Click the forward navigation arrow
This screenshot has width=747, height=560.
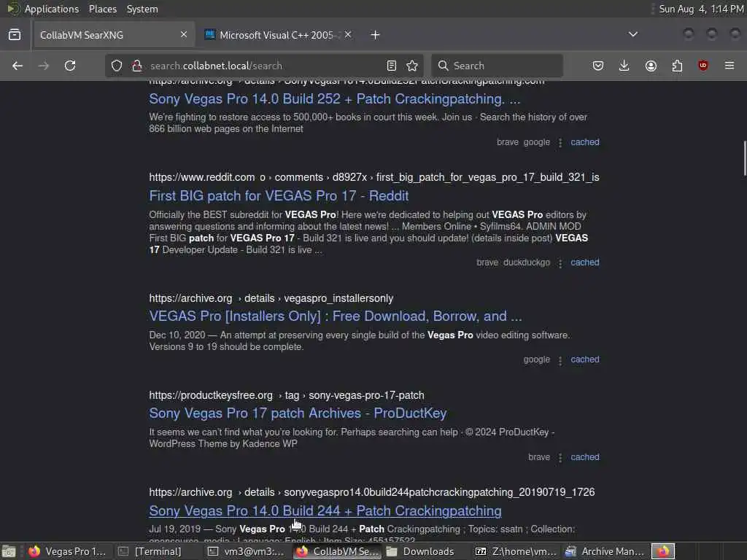(44, 66)
